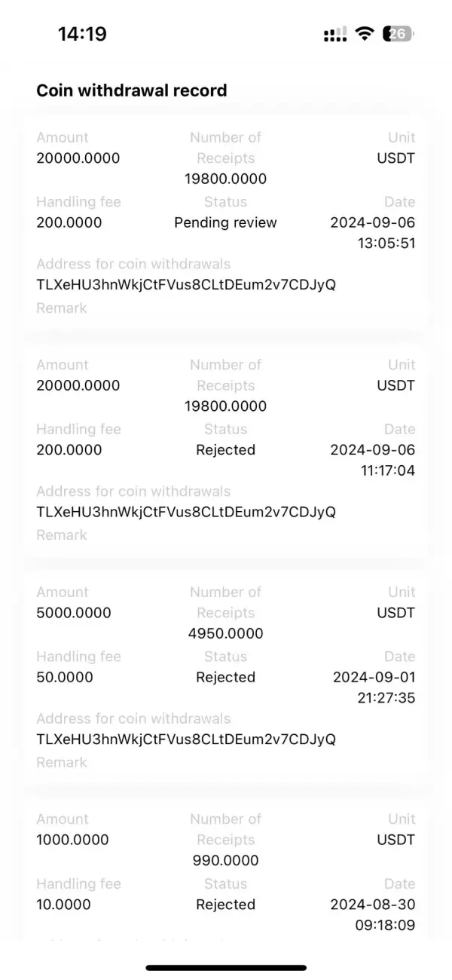The width and height of the screenshot is (452, 980).
Task: Tap the 990.0000 receipts value
Action: click(225, 860)
